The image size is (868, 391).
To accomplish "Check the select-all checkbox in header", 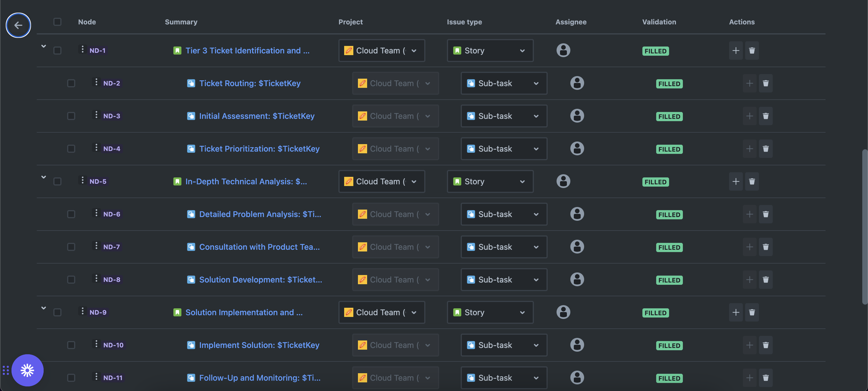I will [x=57, y=22].
